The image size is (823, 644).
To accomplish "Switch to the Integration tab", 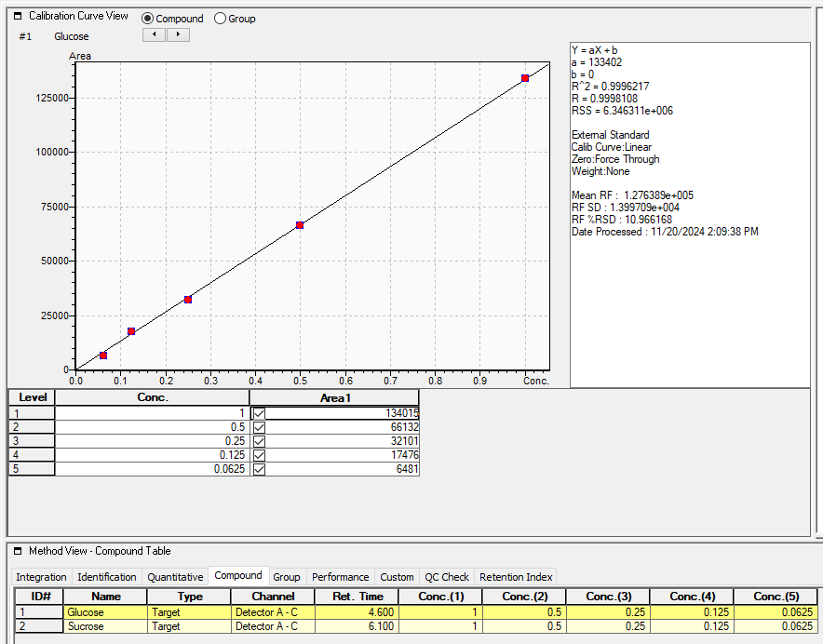I will point(41,576).
